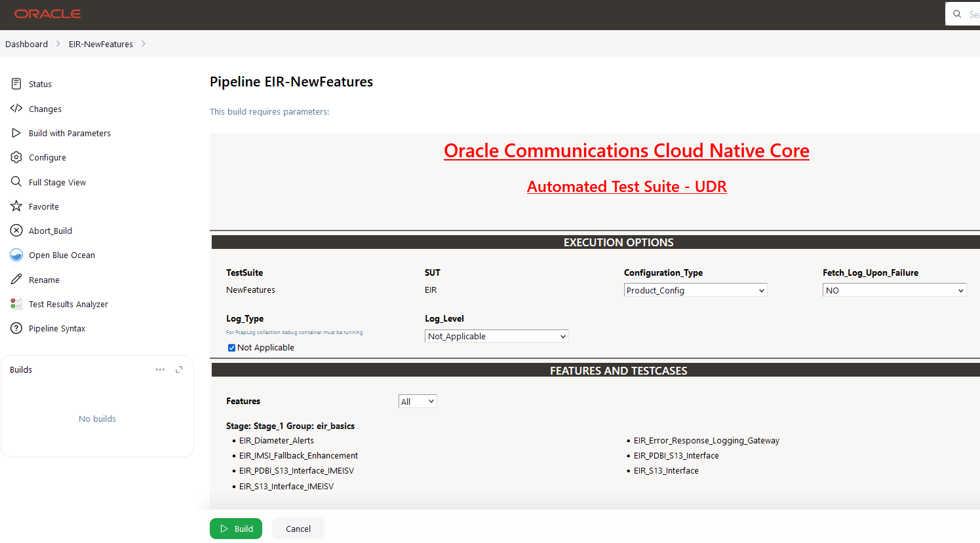Image resolution: width=980 pixels, height=543 pixels.
Task: Click the Changes code icon
Action: (x=16, y=109)
